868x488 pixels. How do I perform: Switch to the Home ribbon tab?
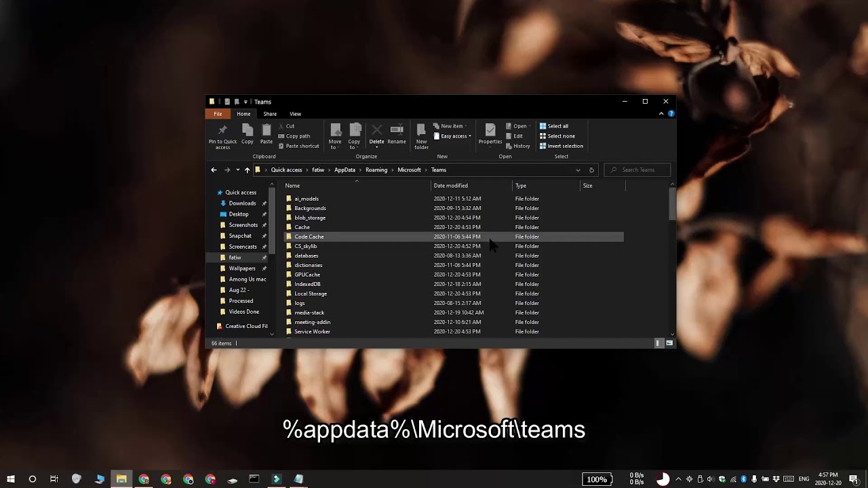click(x=243, y=114)
